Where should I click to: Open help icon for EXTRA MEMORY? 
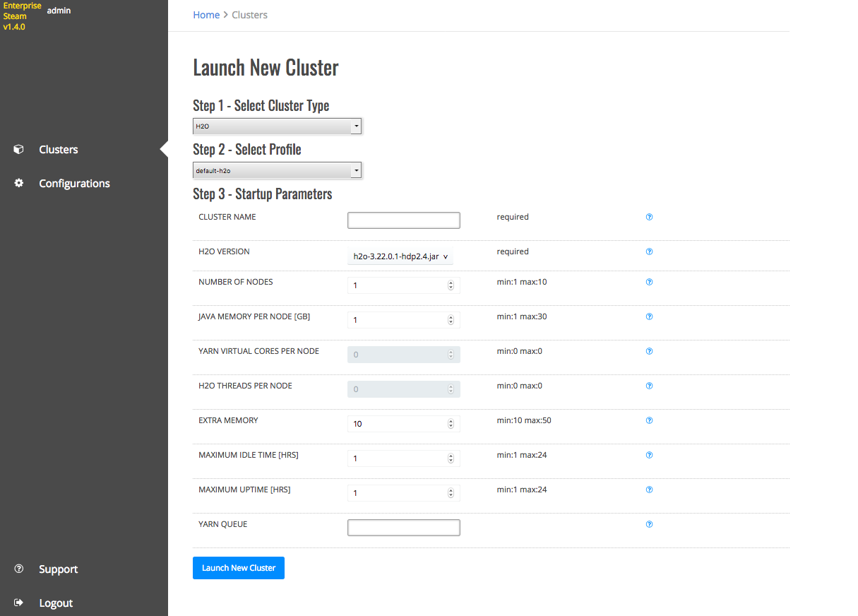[649, 420]
